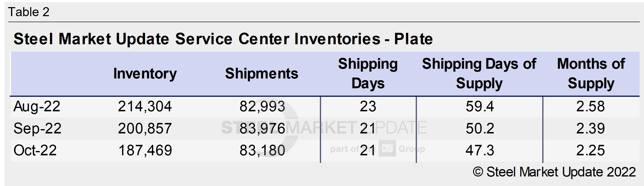
Task: Click the Shipments column header
Action: [262, 73]
